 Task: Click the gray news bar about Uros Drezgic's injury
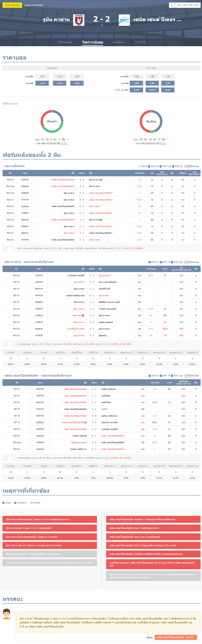(x=50, y=563)
